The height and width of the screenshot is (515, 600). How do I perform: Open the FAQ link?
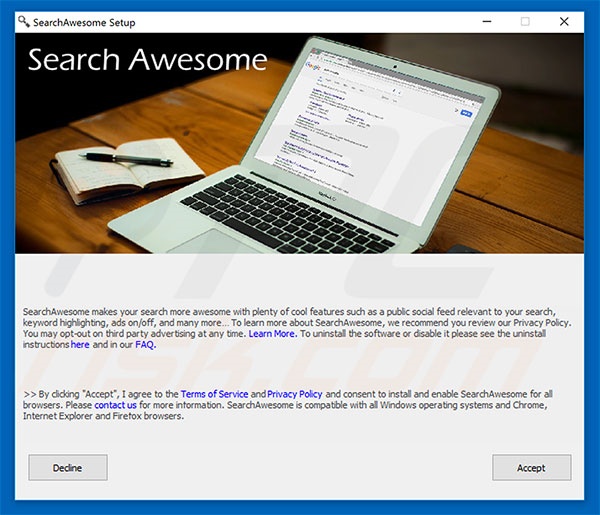click(x=145, y=344)
